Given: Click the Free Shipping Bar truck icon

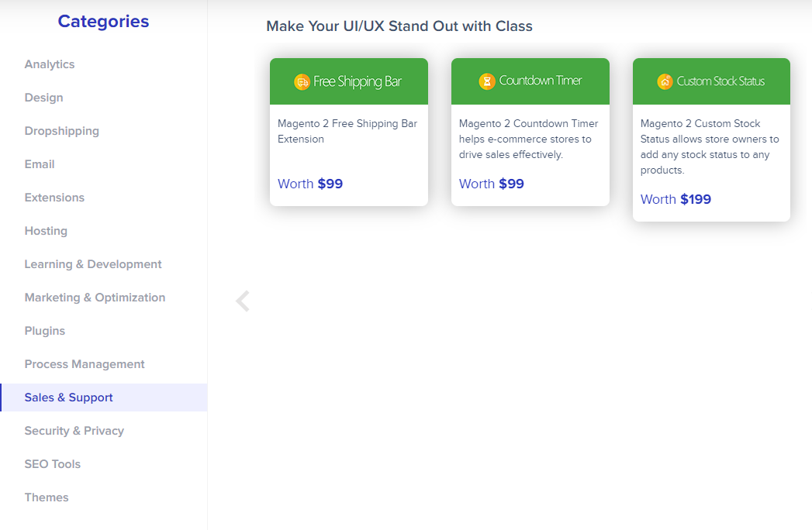Looking at the screenshot, I should tap(302, 82).
